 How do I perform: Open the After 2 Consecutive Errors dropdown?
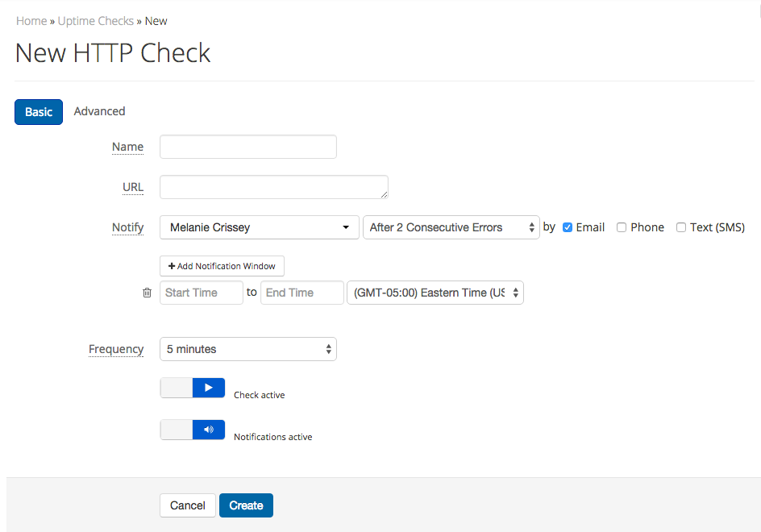451,227
